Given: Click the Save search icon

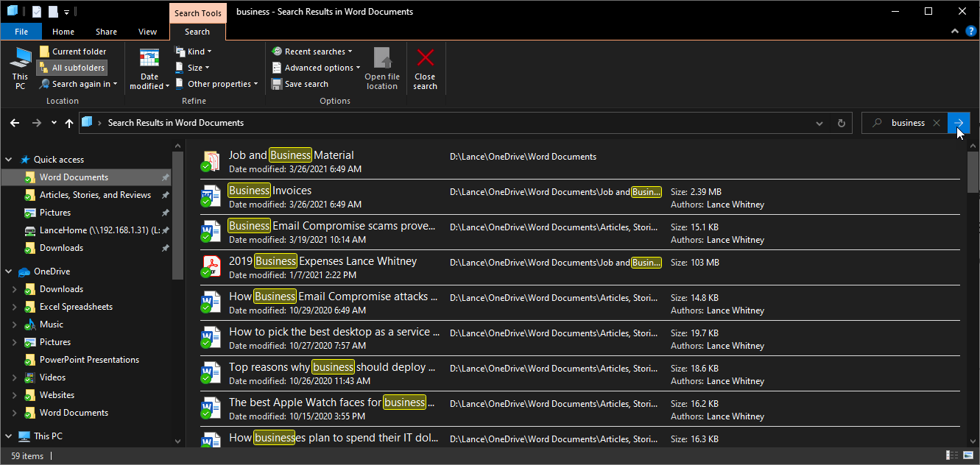Looking at the screenshot, I should (x=277, y=84).
